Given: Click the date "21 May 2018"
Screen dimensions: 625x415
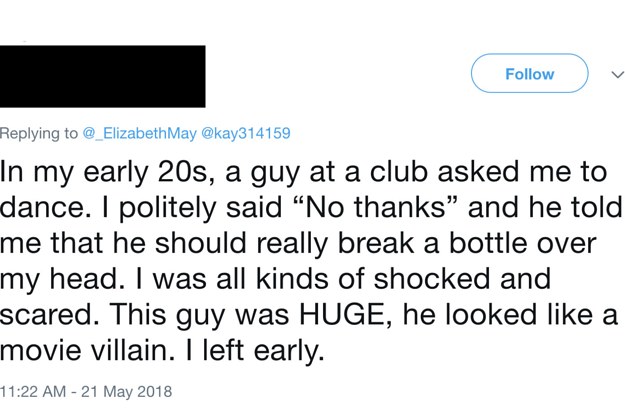Looking at the screenshot, I should pyautogui.click(x=126, y=391).
